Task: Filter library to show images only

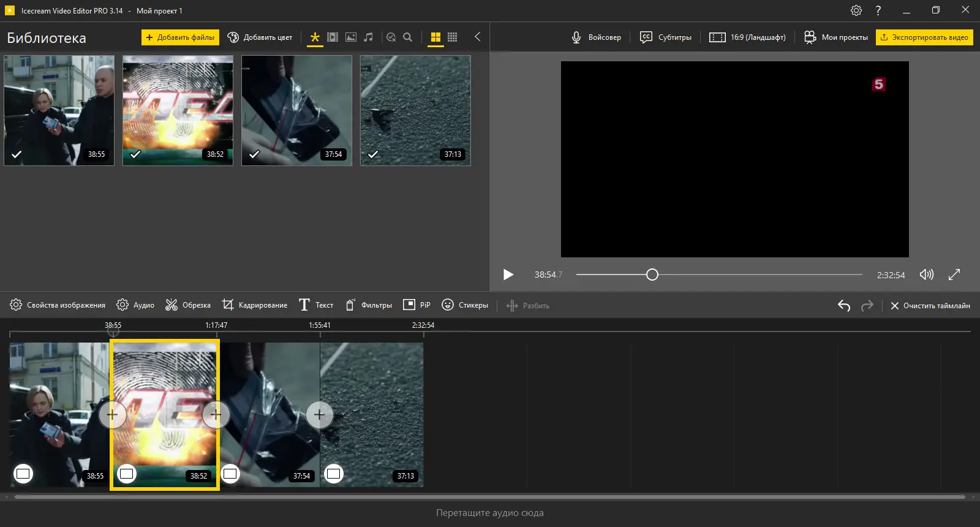Action: coord(351,37)
